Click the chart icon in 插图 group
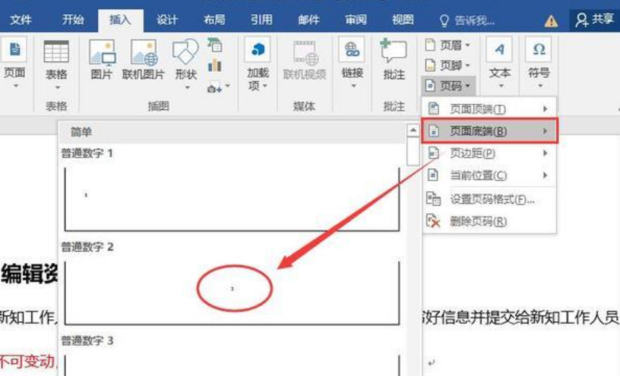The image size is (620, 376). tap(215, 66)
